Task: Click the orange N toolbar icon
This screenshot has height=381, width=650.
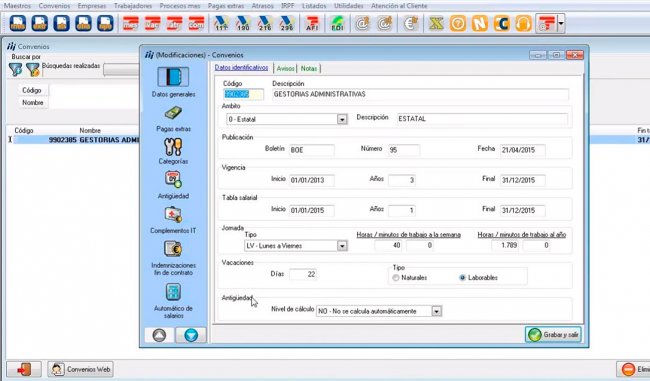Action: coord(480,24)
